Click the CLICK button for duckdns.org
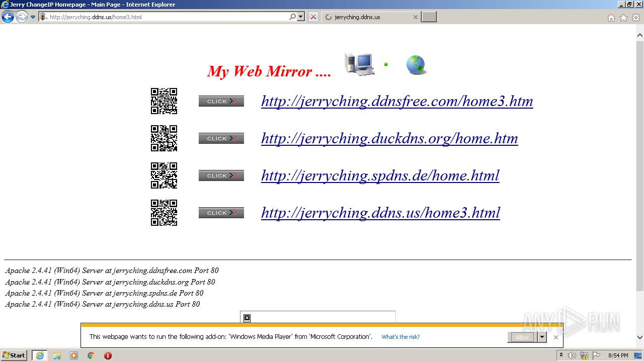The width and height of the screenshot is (644, 362). tap(221, 138)
